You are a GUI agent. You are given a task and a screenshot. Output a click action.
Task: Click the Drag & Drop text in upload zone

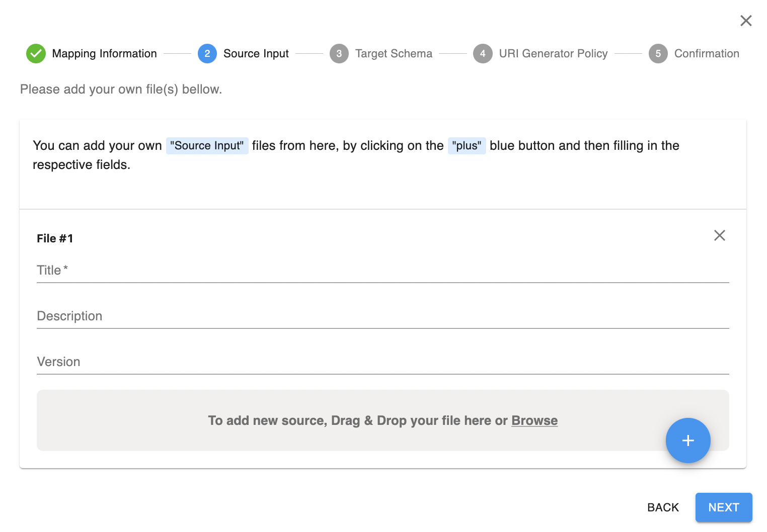[x=357, y=420]
